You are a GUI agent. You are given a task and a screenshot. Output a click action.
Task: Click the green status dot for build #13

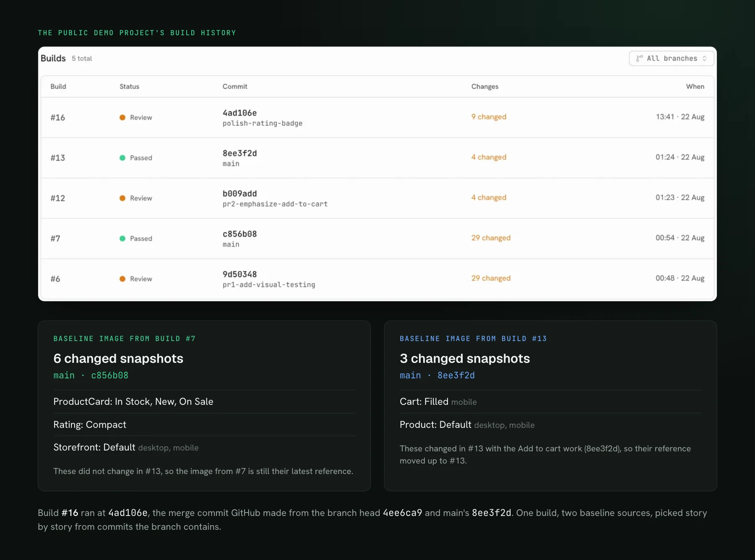(x=122, y=158)
